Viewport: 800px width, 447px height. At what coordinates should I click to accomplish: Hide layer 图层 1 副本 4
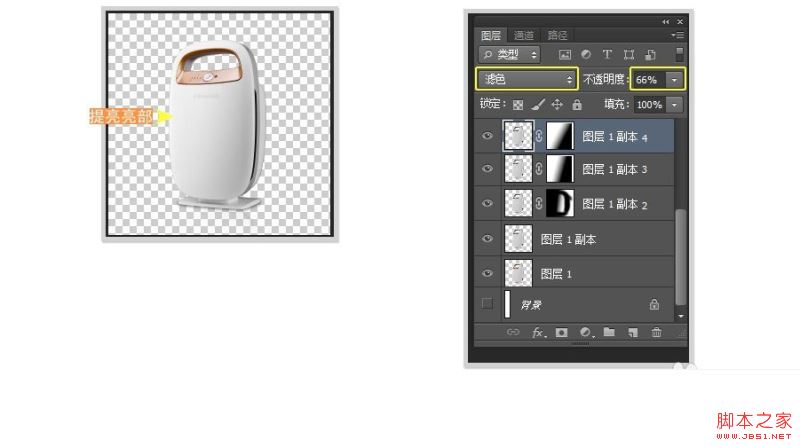tap(487, 136)
